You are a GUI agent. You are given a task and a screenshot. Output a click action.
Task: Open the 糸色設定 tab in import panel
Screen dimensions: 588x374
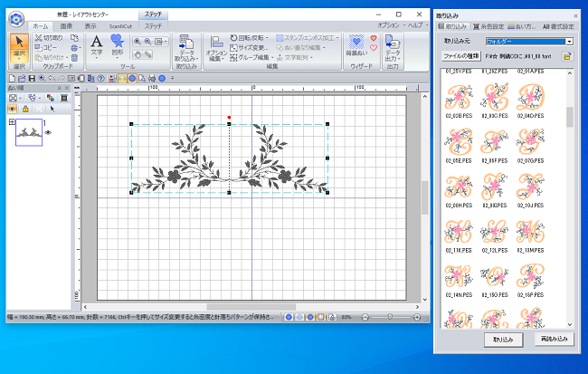tap(487, 27)
